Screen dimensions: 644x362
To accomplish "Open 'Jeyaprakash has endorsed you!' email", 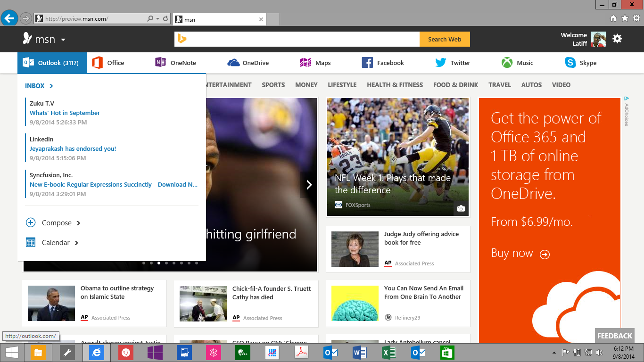I will 73,148.
